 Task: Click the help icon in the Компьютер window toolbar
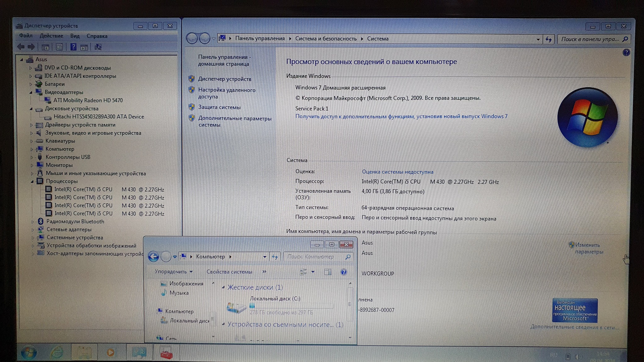(344, 272)
